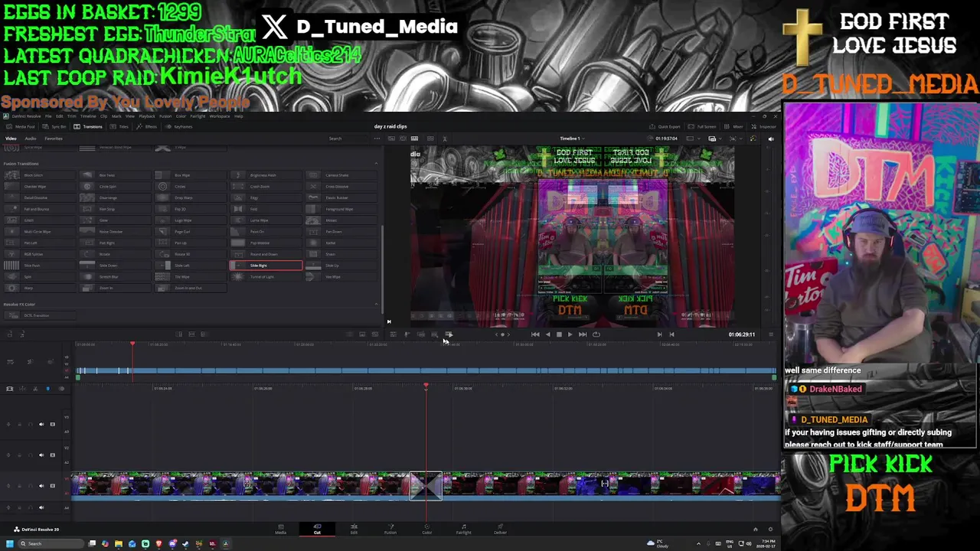Select the Tunnel of Light transition

click(x=266, y=276)
